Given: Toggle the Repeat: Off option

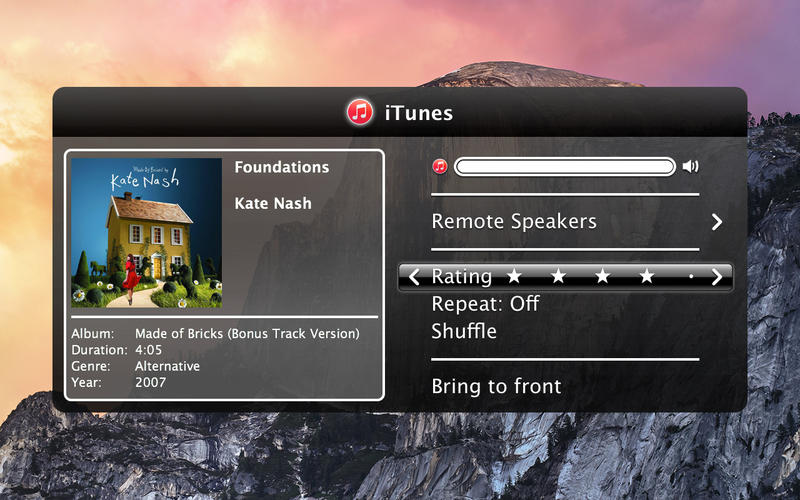Looking at the screenshot, I should pos(485,304).
